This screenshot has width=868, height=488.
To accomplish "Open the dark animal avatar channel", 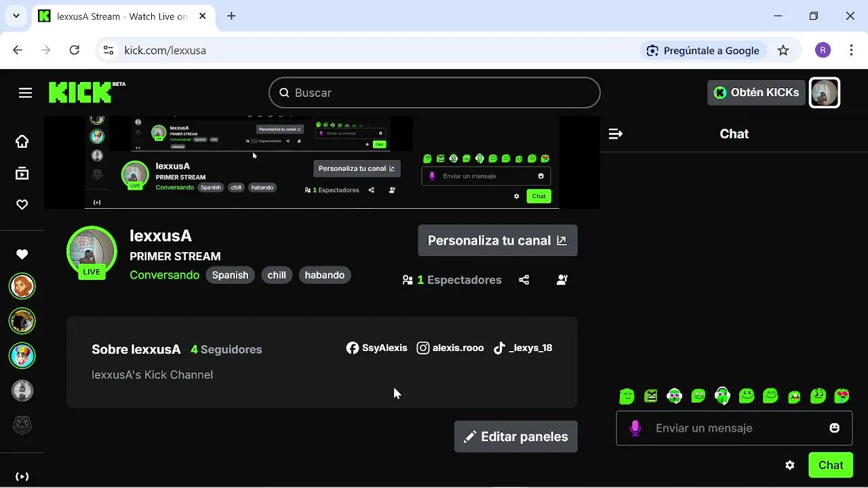I will click(x=22, y=321).
